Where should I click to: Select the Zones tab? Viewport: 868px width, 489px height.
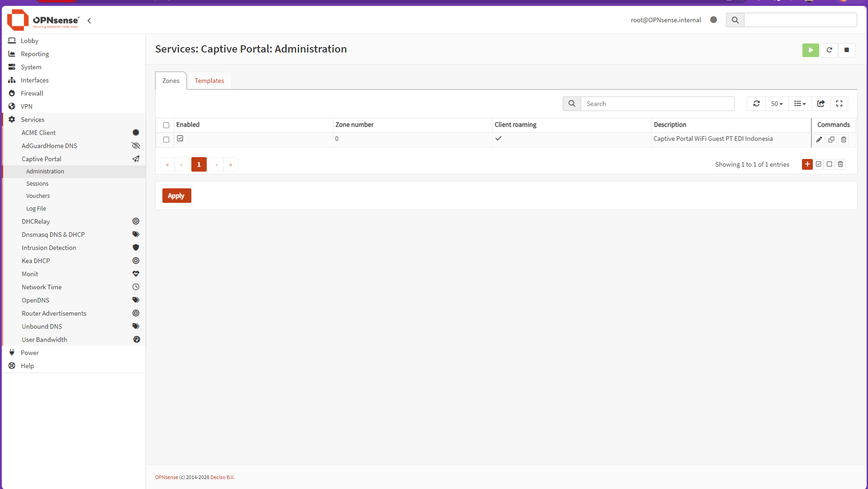coord(171,81)
